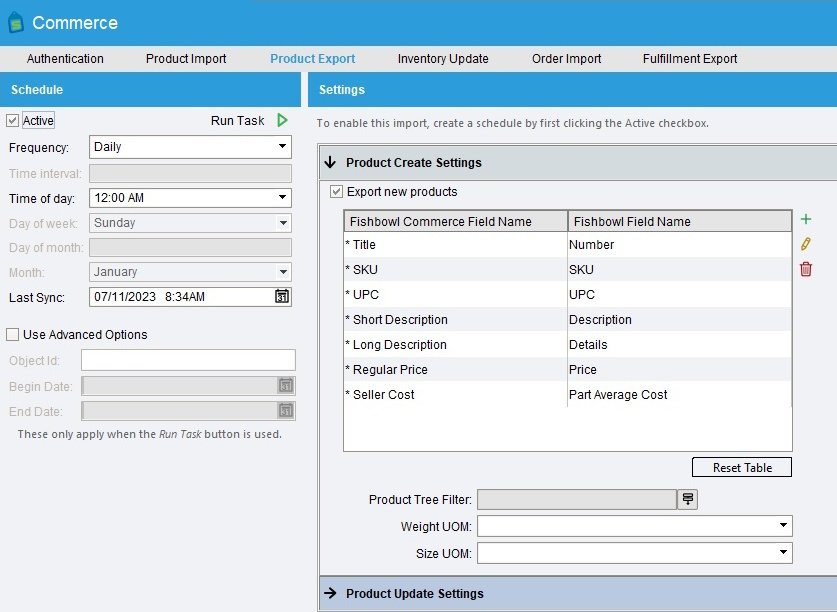The image size is (837, 612).
Task: Switch to the Inventory Update tab
Action: [x=442, y=59]
